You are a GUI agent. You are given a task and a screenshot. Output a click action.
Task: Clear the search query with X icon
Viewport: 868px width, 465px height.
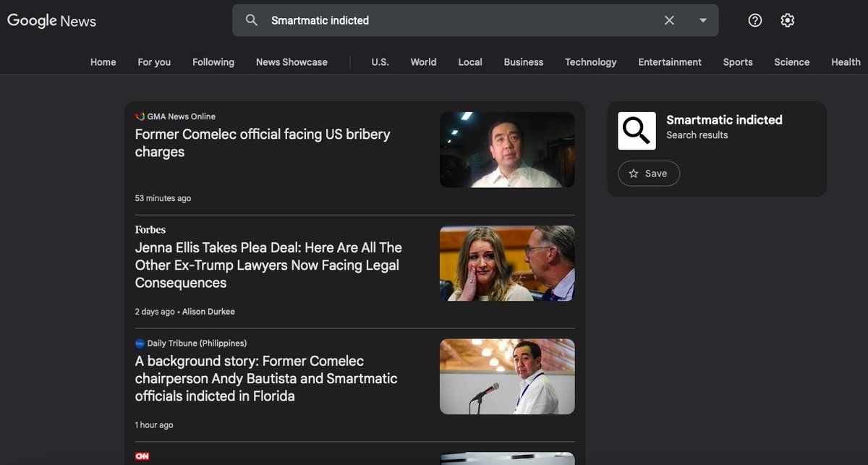[x=669, y=20]
